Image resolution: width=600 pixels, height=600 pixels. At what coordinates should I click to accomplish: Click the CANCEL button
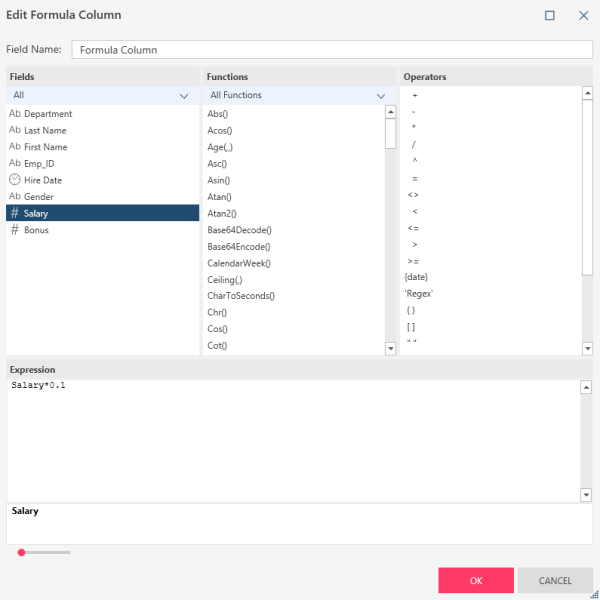555,581
